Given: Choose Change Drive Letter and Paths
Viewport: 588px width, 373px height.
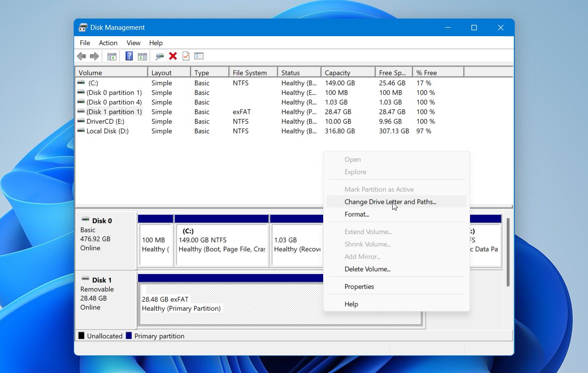Looking at the screenshot, I should pos(396,202).
